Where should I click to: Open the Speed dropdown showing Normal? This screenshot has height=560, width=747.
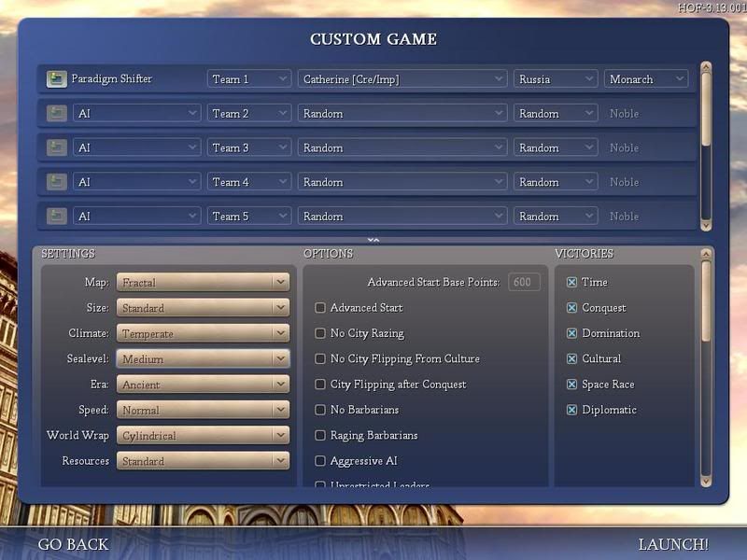click(203, 410)
